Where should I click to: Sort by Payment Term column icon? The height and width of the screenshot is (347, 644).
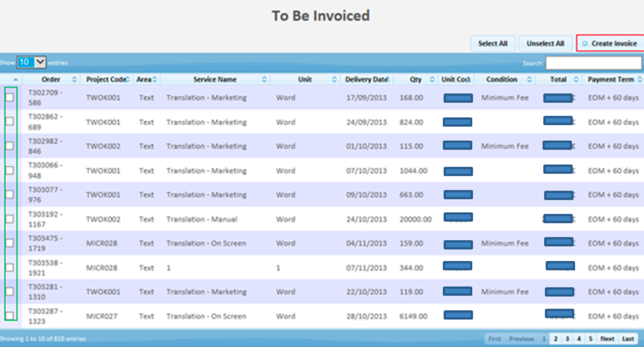pyautogui.click(x=640, y=79)
